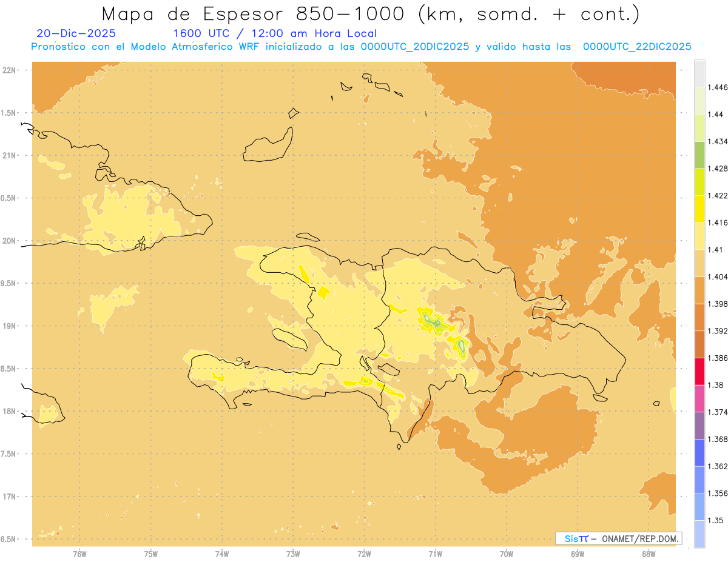The width and height of the screenshot is (728, 562).
Task: Click the "1.356" color bar value
Action: coord(716,493)
